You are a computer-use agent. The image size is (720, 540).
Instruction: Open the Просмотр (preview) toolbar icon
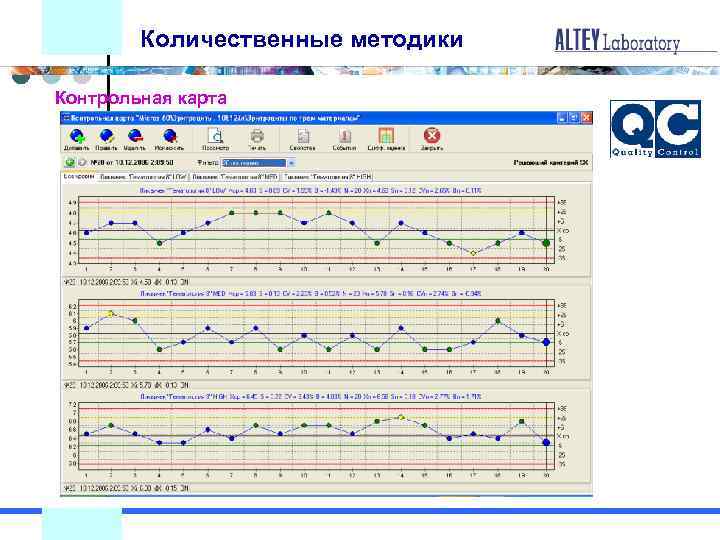point(215,136)
